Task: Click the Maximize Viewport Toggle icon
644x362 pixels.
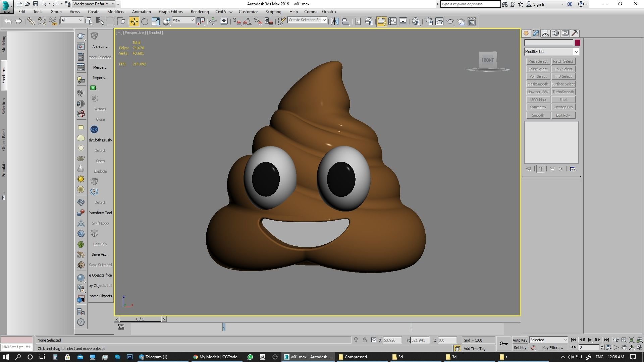Action: tap(639, 348)
